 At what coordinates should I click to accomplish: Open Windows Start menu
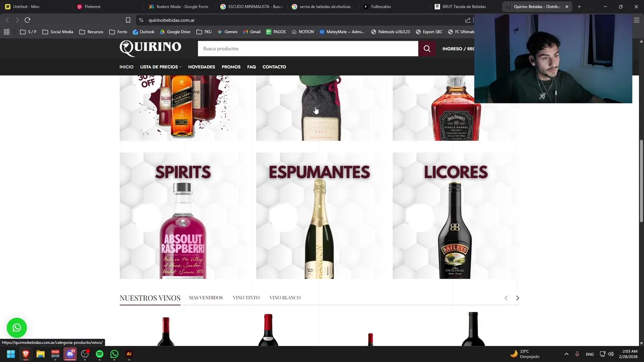click(11, 354)
